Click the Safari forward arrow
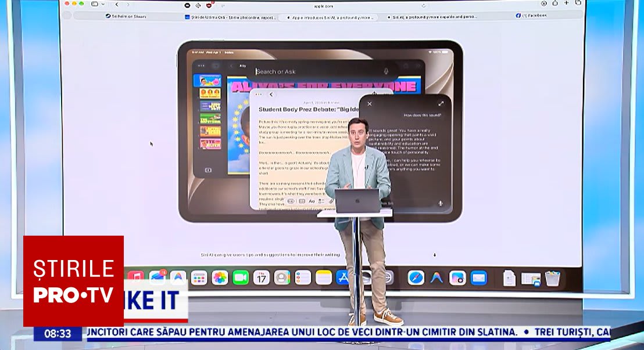The height and width of the screenshot is (350, 644). [128, 5]
